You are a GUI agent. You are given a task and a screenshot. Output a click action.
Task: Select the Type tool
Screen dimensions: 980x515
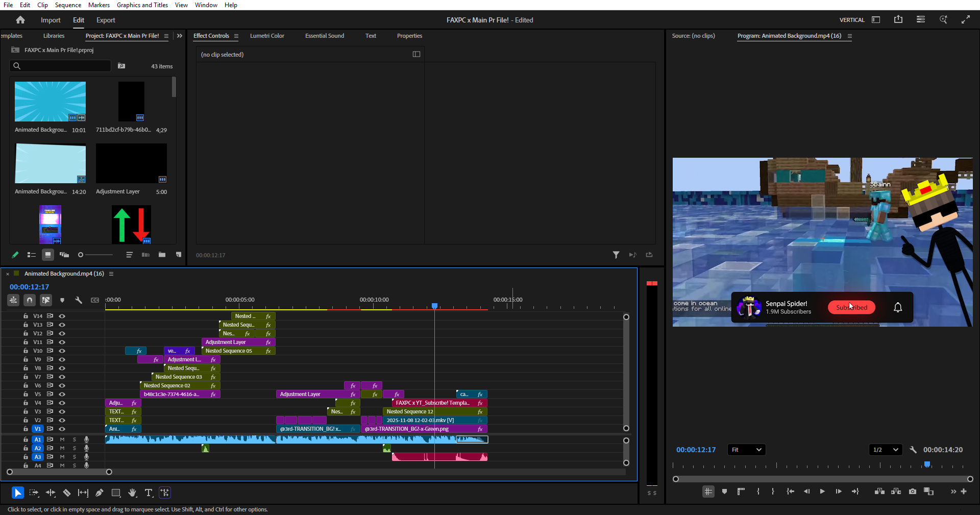click(x=149, y=493)
